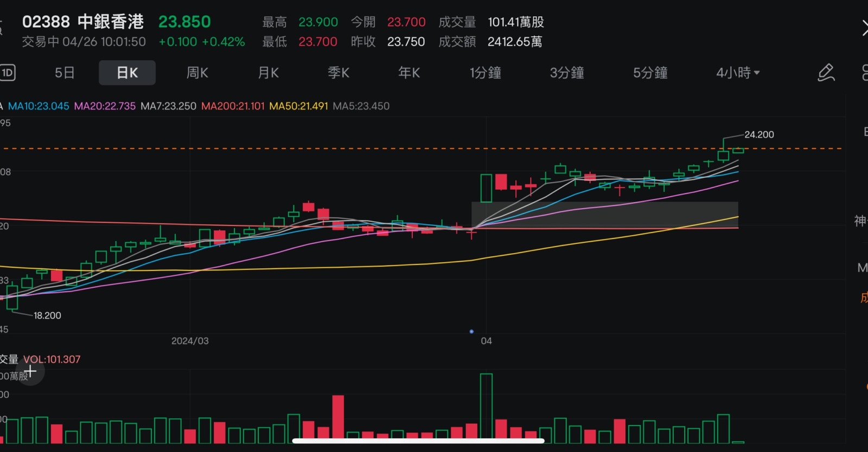868x452 pixels.
Task: Select the 1分鐘 interval
Action: tap(486, 73)
